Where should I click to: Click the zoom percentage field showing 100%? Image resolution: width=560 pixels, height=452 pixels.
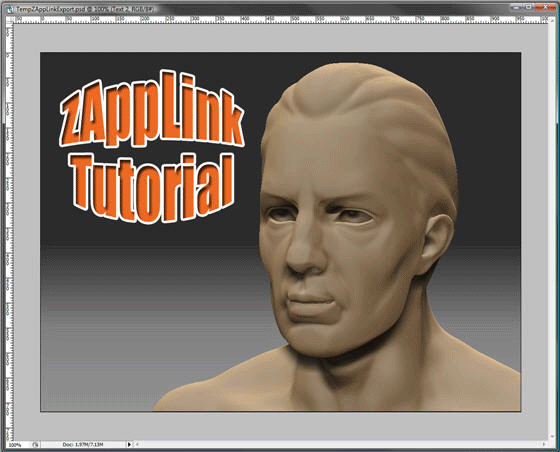[16, 445]
